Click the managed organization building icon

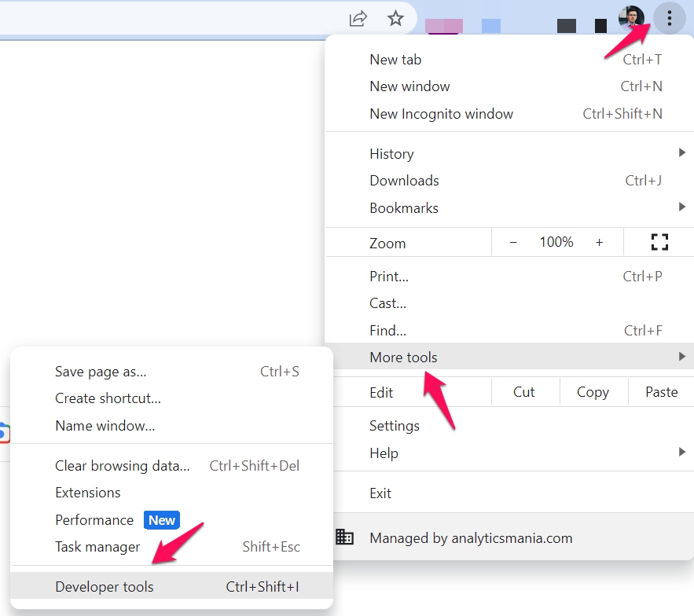click(344, 537)
